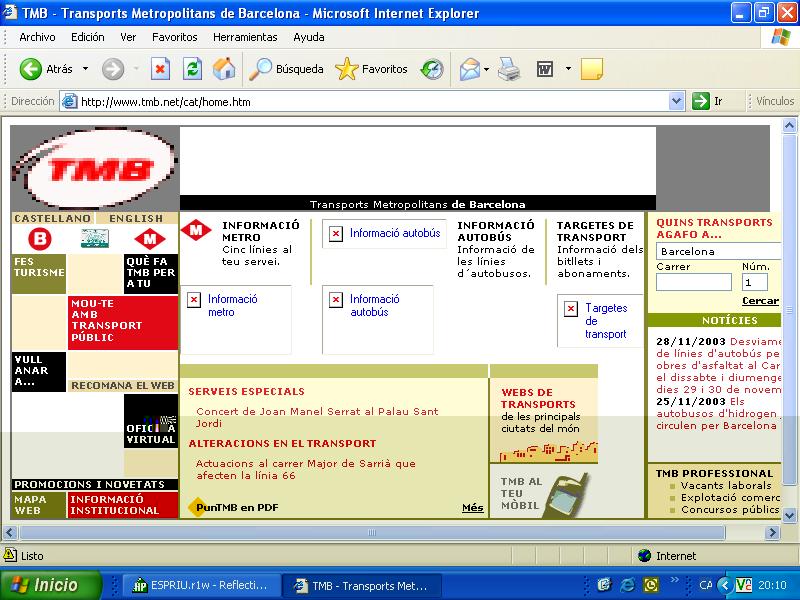Click the Núm. number input field
Screen dimensions: 800x600
tap(755, 282)
